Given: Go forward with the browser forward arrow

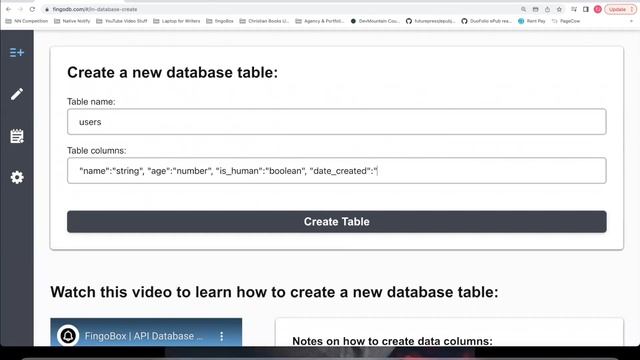Looking at the screenshot, I should pos(20,9).
